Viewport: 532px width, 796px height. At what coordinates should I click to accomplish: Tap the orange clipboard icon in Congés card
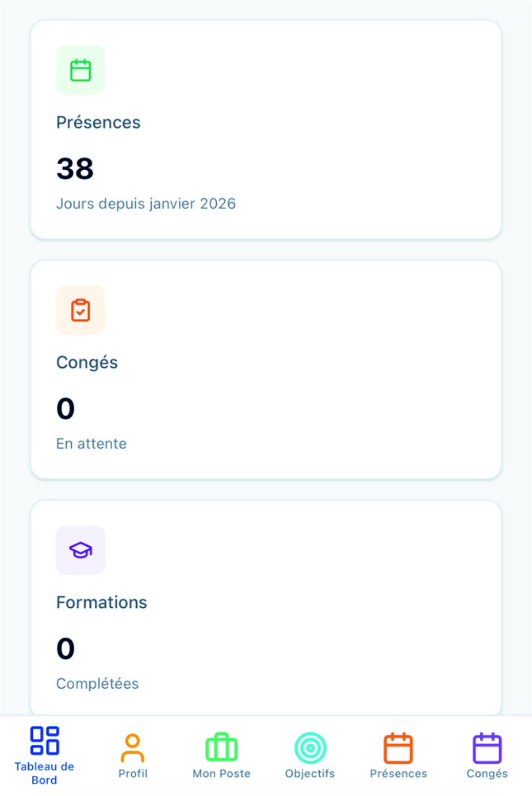(x=80, y=310)
